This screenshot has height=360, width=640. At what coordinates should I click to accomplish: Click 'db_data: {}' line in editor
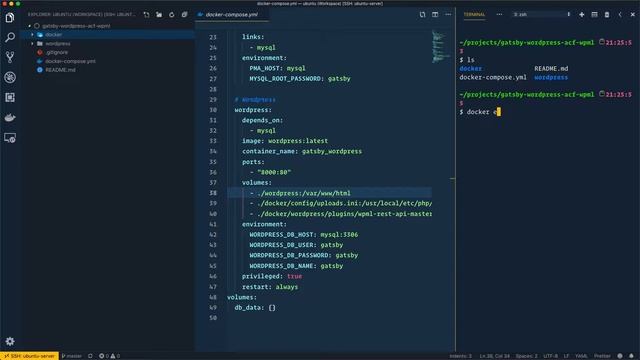coord(255,308)
